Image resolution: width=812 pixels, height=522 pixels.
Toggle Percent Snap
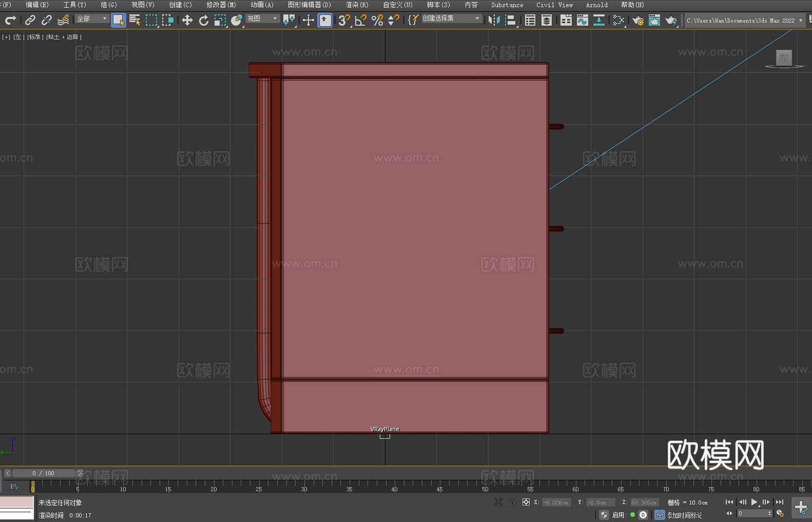point(377,20)
